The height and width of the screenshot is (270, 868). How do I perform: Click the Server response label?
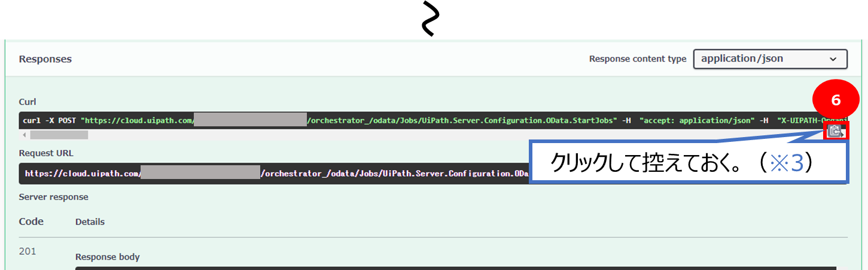pos(53,196)
